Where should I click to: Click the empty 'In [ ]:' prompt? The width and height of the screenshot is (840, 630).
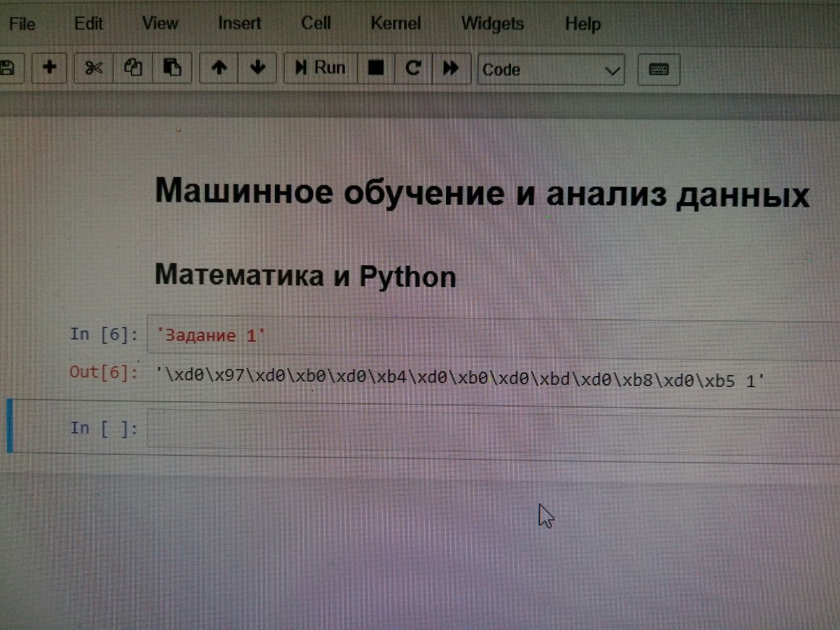104,429
